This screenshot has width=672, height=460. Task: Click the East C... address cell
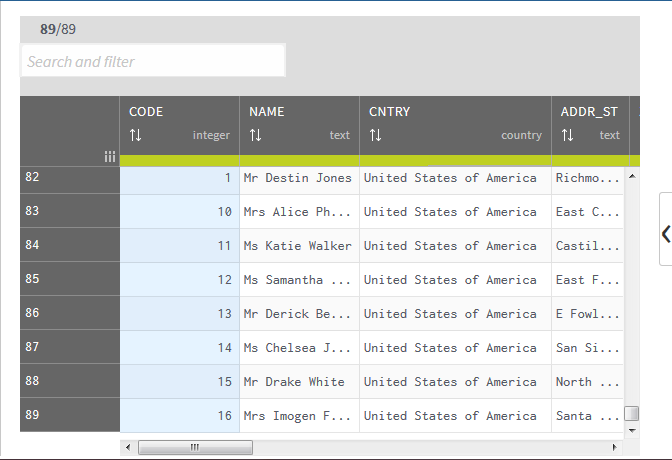(587, 211)
